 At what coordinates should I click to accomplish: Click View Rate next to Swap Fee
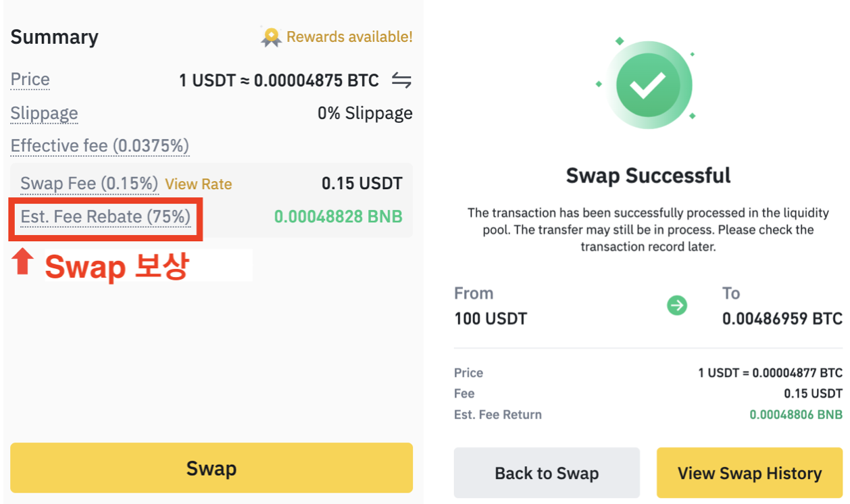[198, 183]
